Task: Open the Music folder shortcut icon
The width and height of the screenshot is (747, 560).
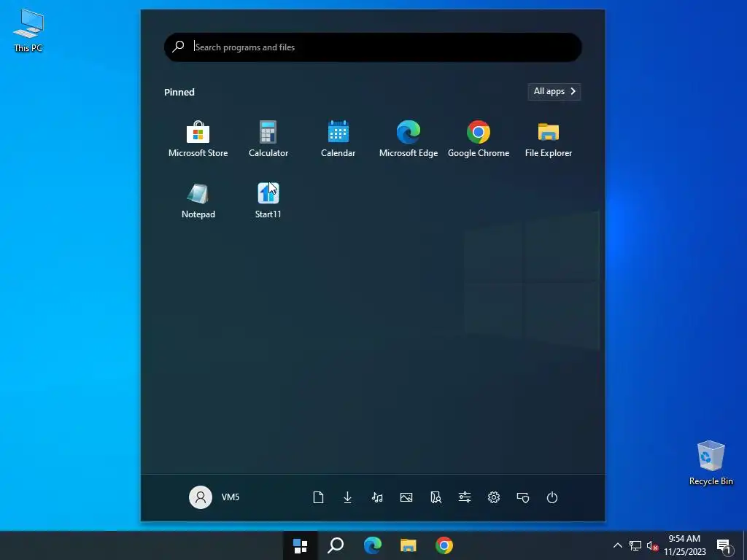Action: pos(377,497)
